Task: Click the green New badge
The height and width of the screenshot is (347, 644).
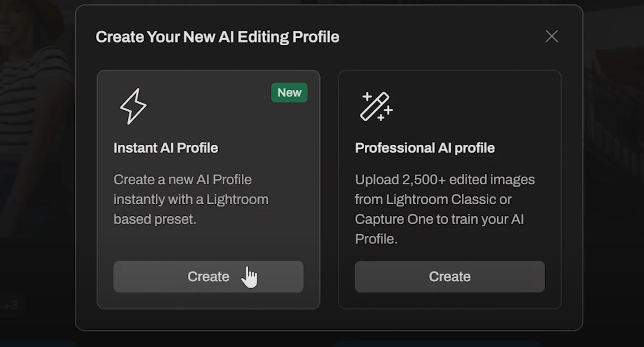Action: tap(289, 92)
